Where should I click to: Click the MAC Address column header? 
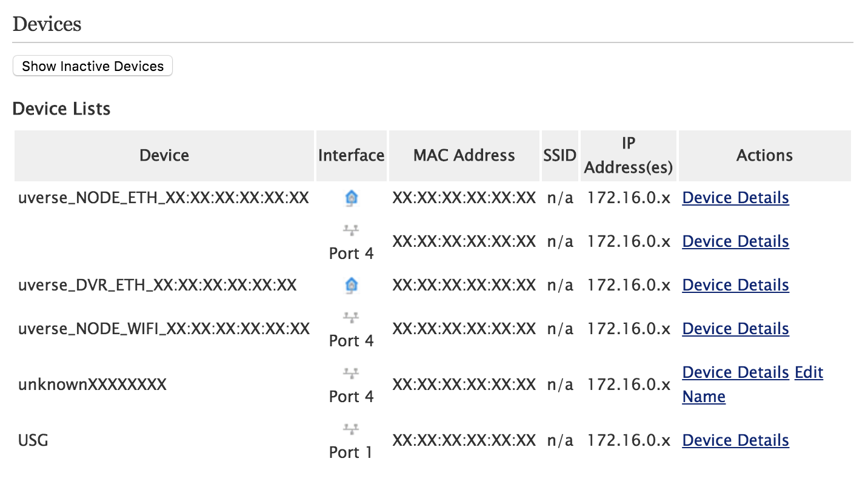pyautogui.click(x=464, y=155)
